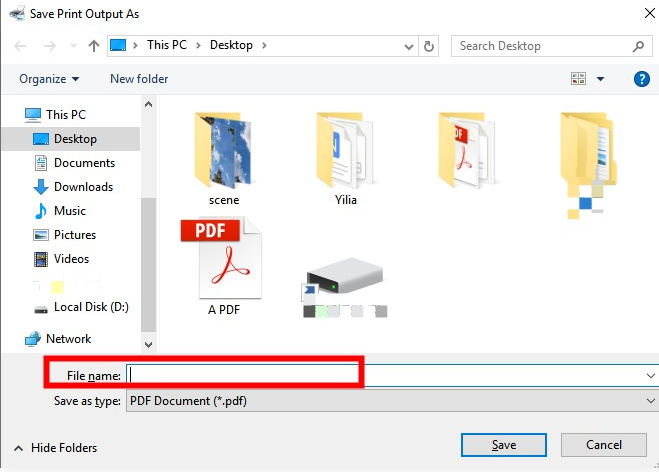Open Downloads in the navigation pane
This screenshot has width=659, height=472.
coord(83,187)
